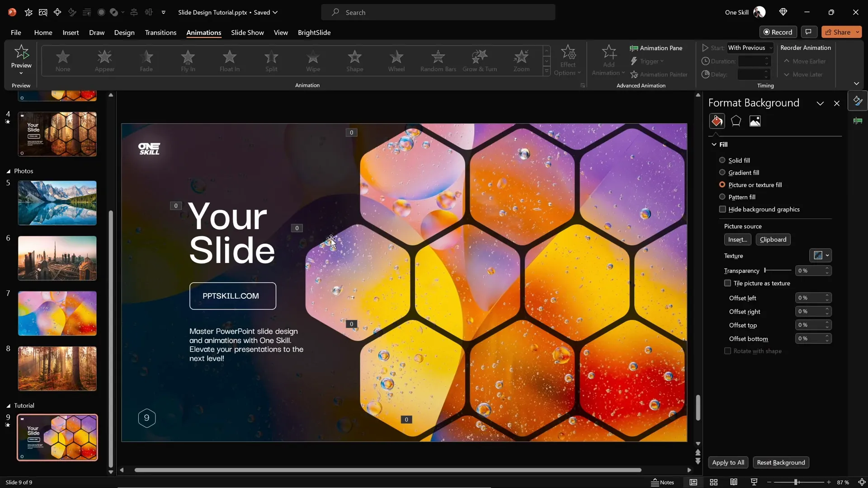
Task: Click the Preview animation star icon
Action: [x=21, y=52]
